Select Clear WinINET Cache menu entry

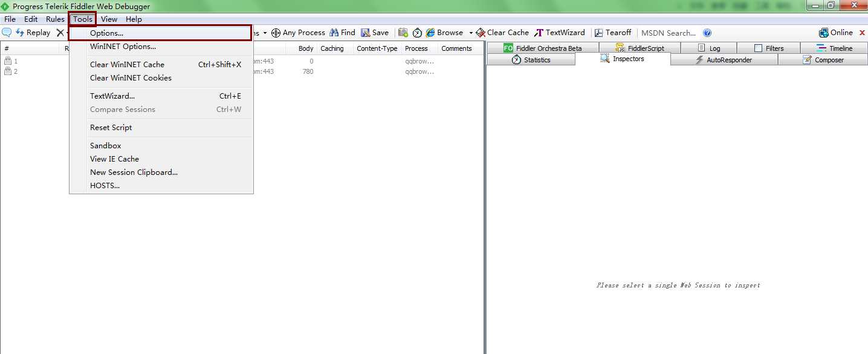pos(161,65)
